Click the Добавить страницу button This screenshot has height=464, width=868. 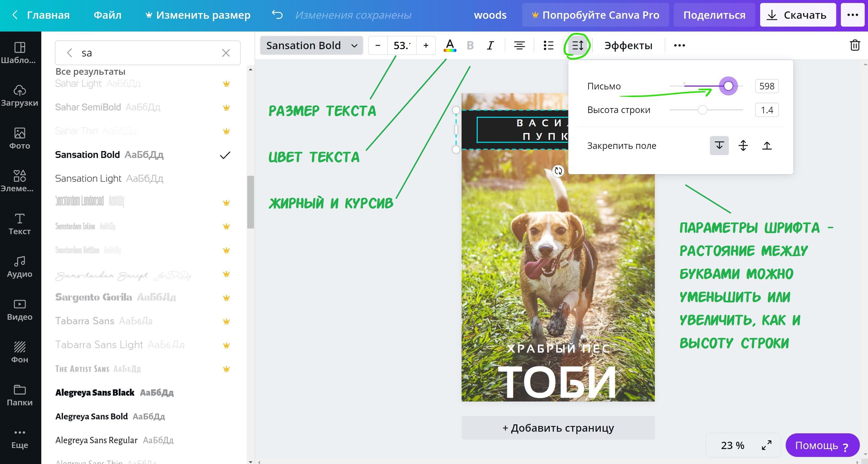[x=558, y=428]
